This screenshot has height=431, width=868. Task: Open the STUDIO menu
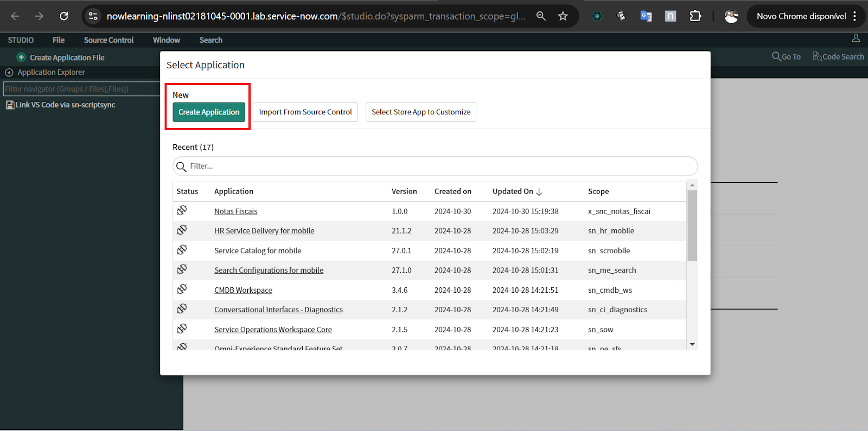click(21, 40)
